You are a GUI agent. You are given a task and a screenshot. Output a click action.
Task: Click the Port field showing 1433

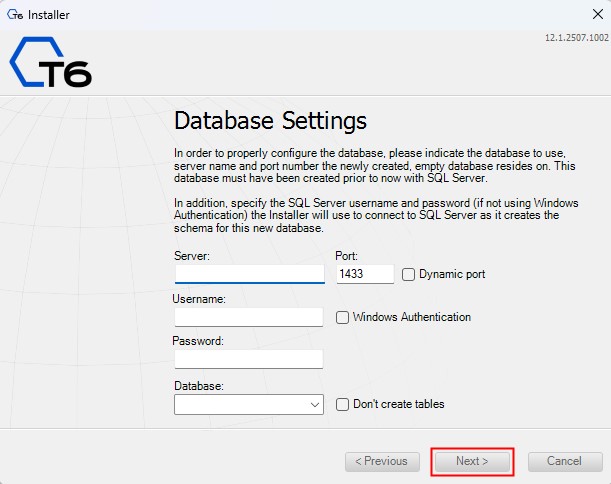[365, 274]
